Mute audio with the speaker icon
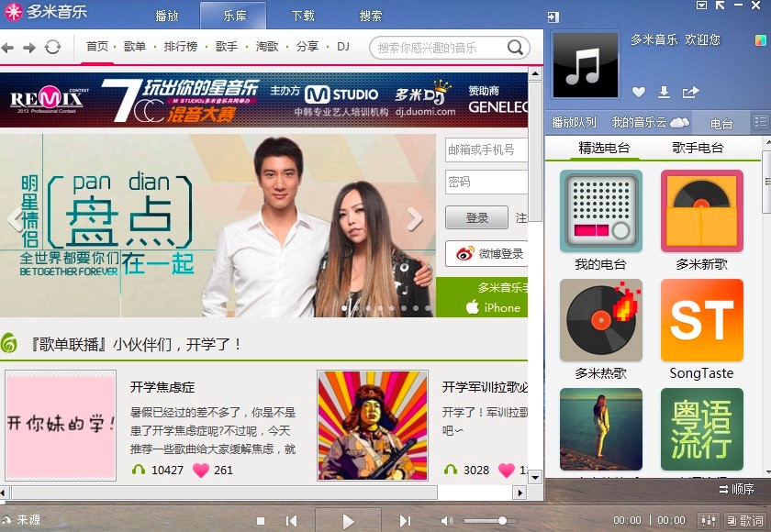The image size is (771, 532). pos(446,521)
